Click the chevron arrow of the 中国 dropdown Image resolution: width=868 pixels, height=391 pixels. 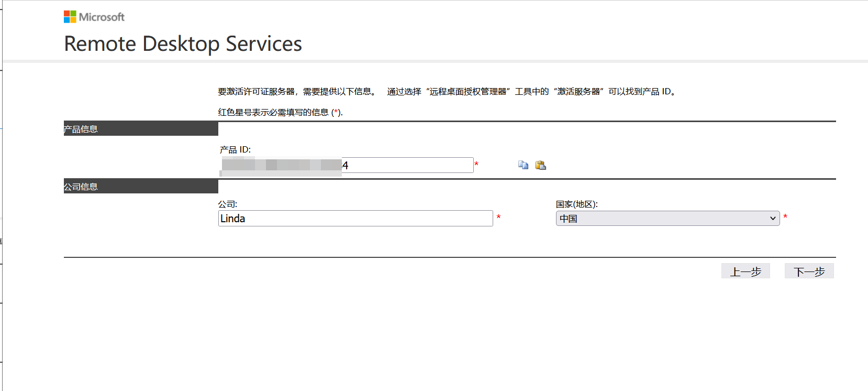click(773, 219)
